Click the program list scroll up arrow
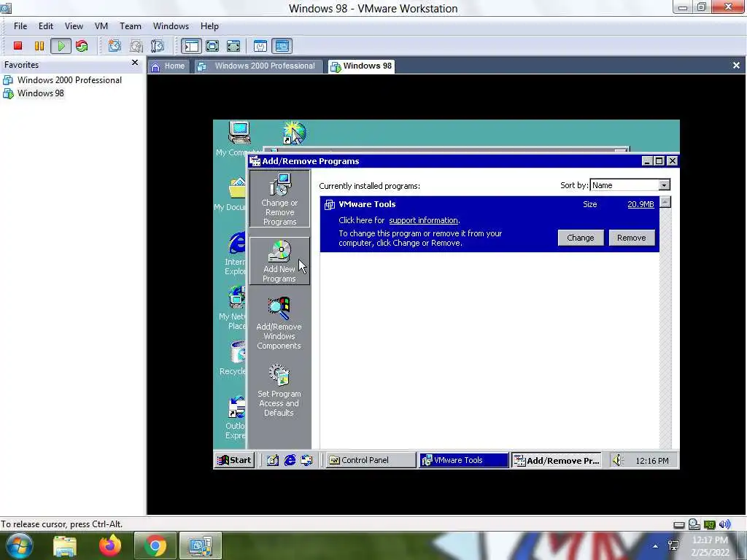747x560 pixels. pyautogui.click(x=665, y=202)
